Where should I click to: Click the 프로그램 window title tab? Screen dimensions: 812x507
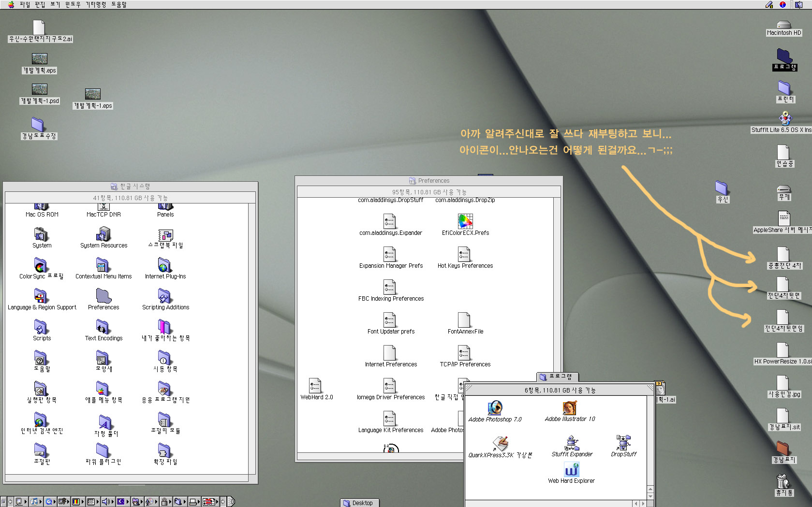click(x=558, y=377)
